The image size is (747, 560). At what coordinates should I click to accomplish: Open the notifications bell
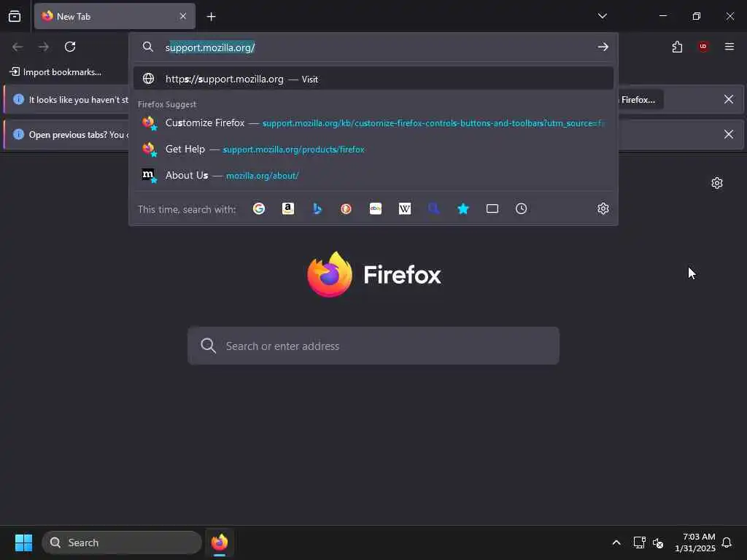pyautogui.click(x=727, y=542)
